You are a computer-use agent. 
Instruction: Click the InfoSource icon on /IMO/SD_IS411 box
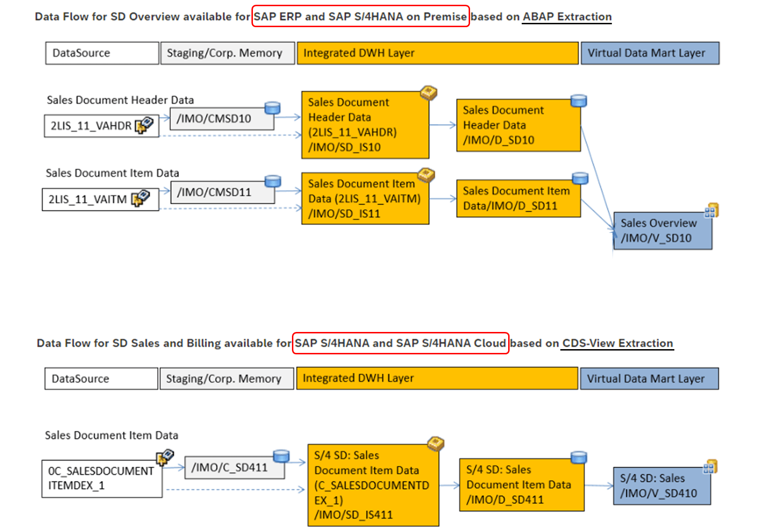(435, 443)
